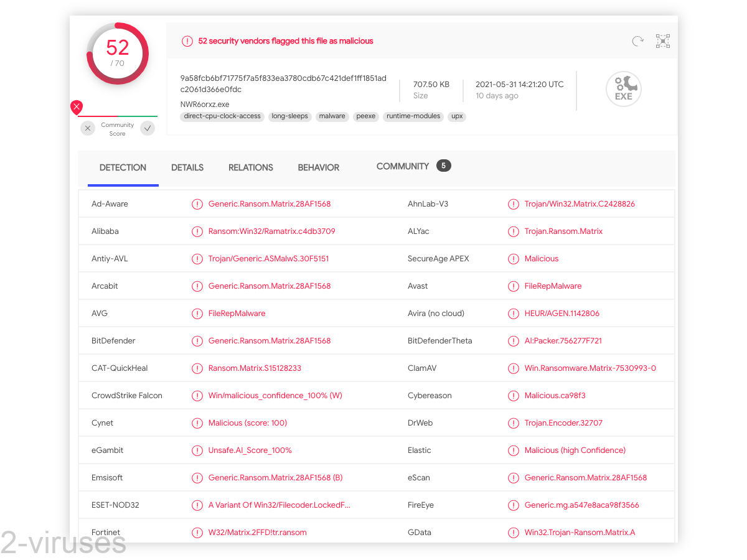Image resolution: width=747 pixels, height=560 pixels.
Task: Switch to the BEHAVIOR tab
Action: coord(319,167)
